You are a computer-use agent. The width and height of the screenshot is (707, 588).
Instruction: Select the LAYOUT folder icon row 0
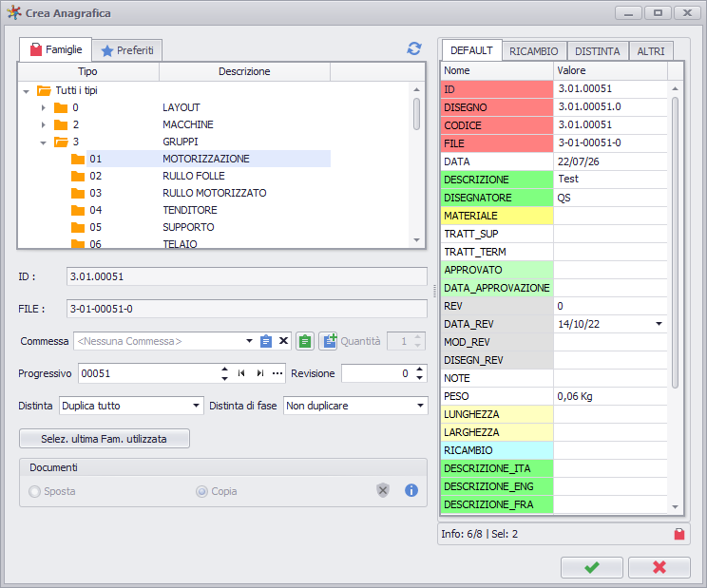tap(61, 107)
